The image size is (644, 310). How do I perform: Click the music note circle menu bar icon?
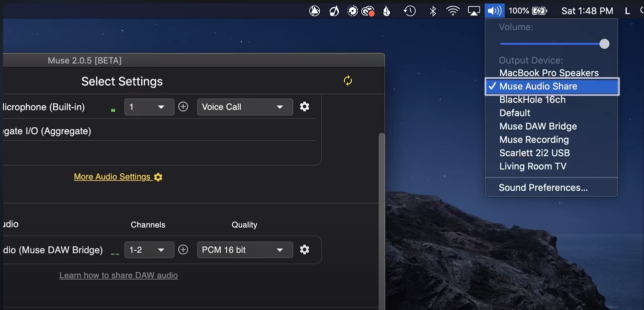coord(334,10)
